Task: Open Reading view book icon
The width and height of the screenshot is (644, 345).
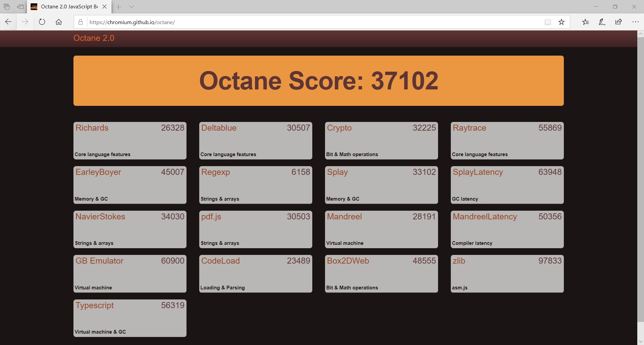Action: point(548,22)
